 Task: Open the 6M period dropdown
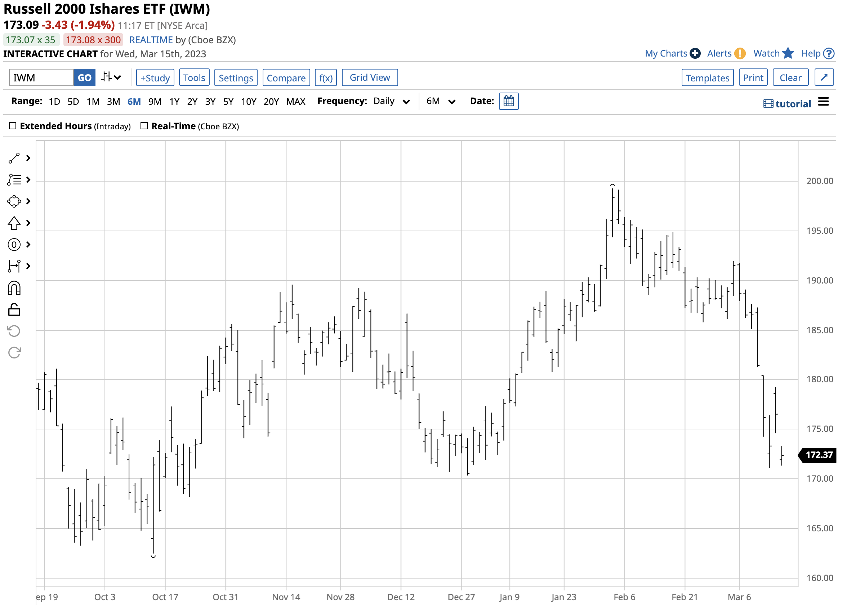(443, 102)
